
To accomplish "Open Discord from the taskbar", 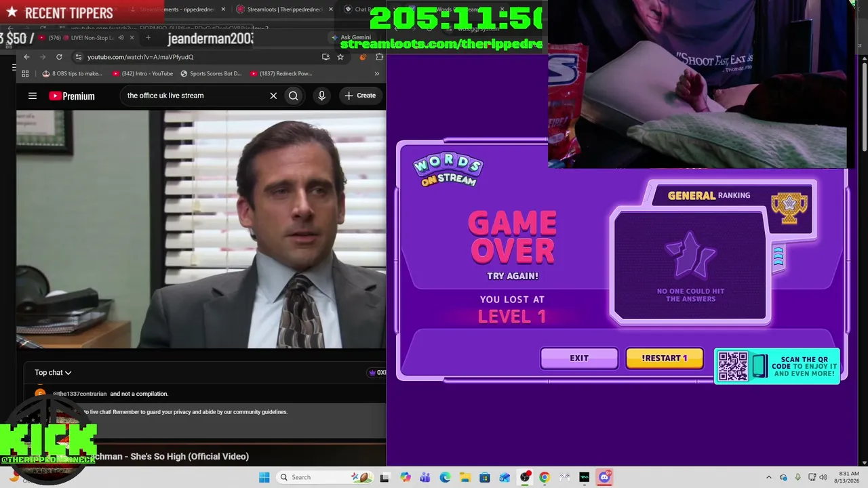I will point(604,477).
